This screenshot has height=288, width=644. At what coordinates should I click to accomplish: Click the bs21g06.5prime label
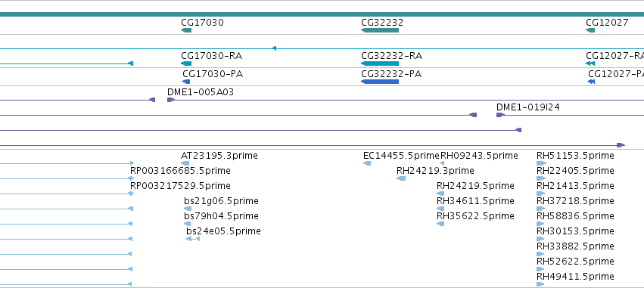tap(222, 200)
